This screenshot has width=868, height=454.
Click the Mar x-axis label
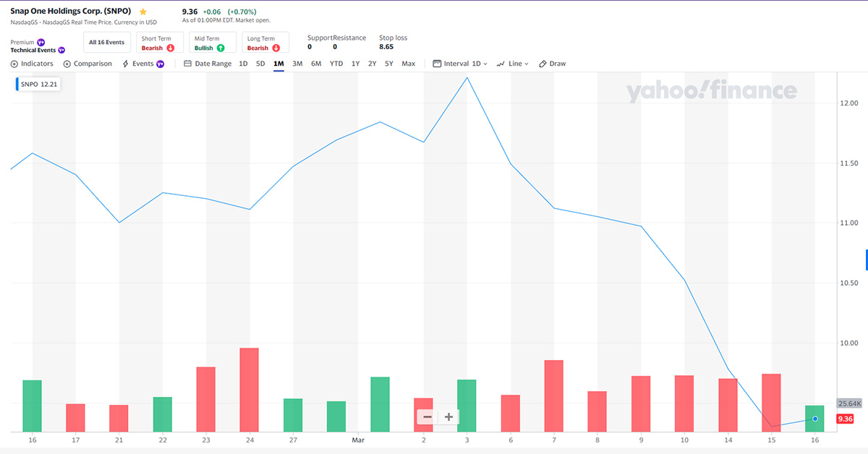358,440
